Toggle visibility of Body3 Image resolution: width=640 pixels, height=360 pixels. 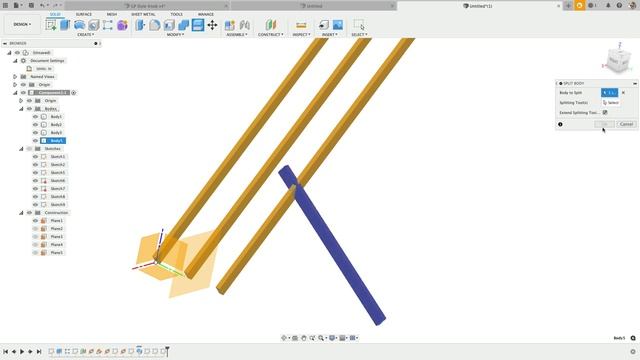tap(36, 133)
